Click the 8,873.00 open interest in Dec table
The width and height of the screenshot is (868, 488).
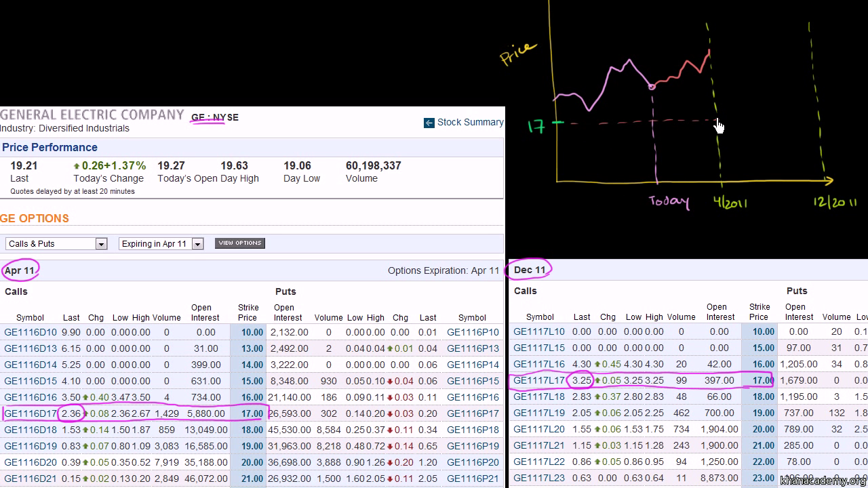coord(719,478)
